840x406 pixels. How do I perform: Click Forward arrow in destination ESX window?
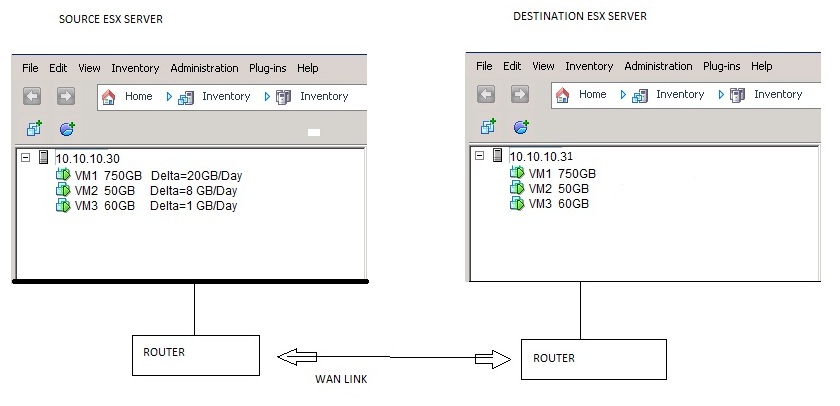click(520, 94)
